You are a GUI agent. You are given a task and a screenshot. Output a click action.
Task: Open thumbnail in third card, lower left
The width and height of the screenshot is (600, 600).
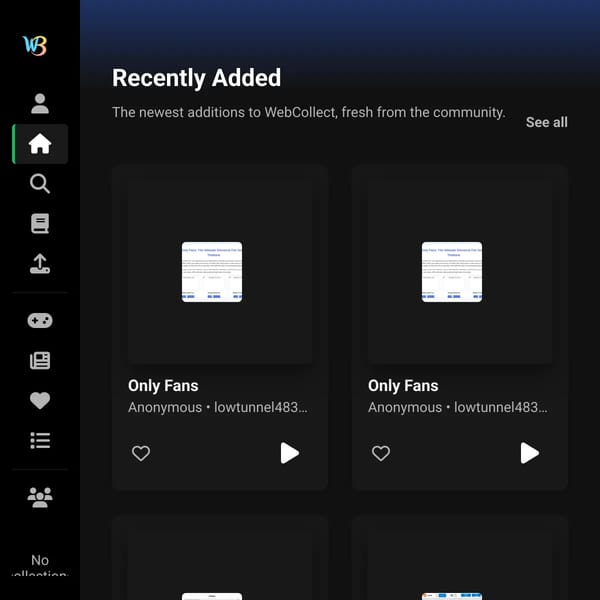click(x=212, y=596)
